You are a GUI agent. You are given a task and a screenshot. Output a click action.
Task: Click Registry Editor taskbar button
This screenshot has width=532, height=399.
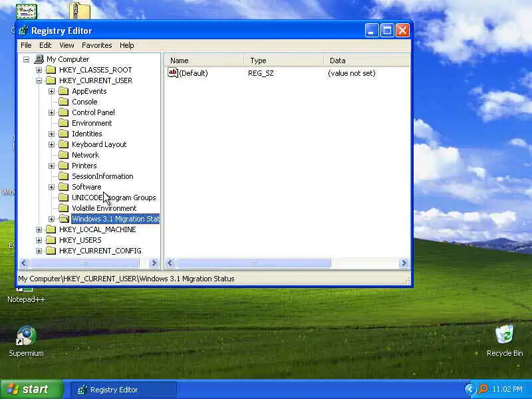pyautogui.click(x=123, y=390)
